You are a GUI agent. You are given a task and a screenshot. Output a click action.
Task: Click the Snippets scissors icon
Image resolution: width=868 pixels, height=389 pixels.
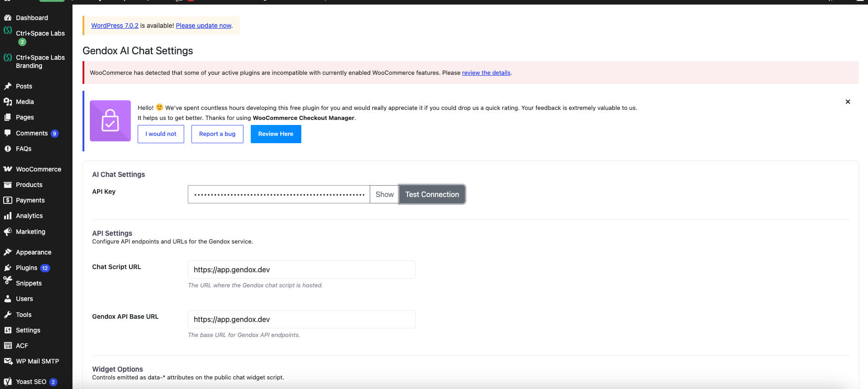(x=8, y=280)
